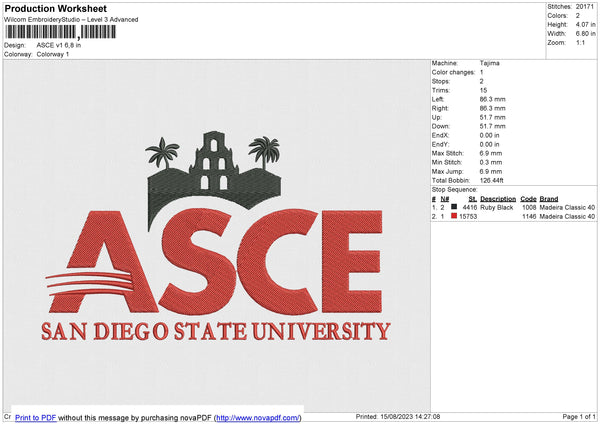Click the Trims value 15
This screenshot has height=424, width=600.
(x=483, y=90)
